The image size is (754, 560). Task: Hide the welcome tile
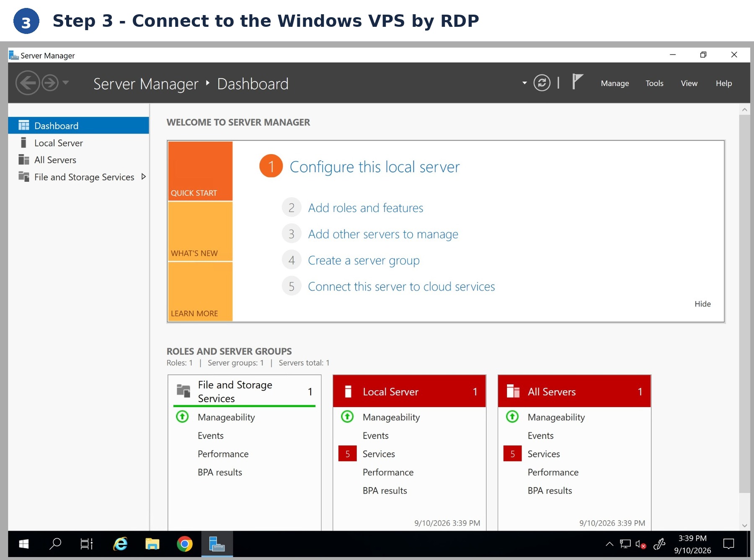click(x=702, y=304)
